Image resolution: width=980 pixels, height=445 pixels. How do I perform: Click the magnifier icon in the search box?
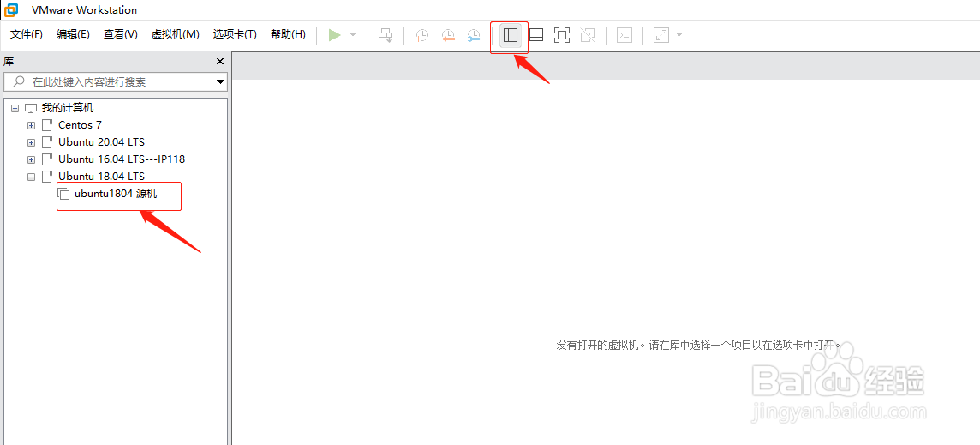click(x=19, y=81)
